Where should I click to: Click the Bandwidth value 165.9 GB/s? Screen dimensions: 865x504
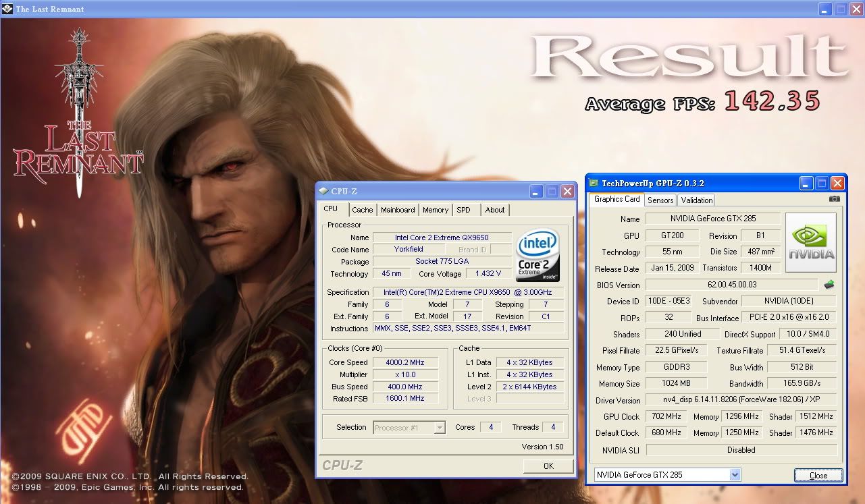(802, 383)
